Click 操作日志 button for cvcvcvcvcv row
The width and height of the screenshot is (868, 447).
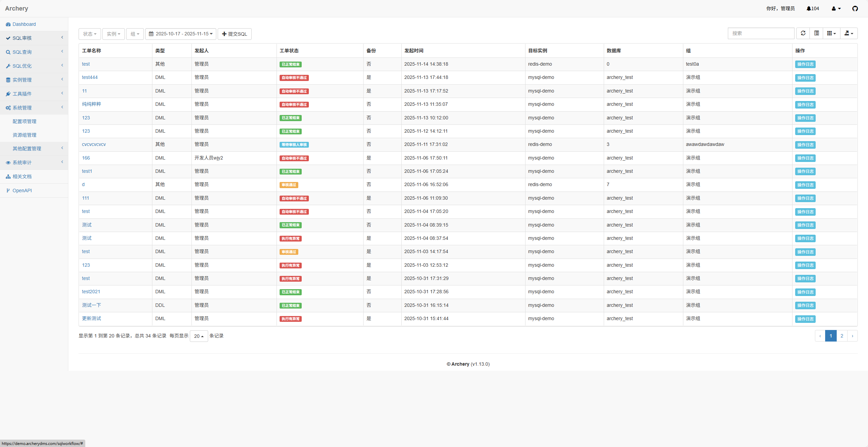point(805,145)
